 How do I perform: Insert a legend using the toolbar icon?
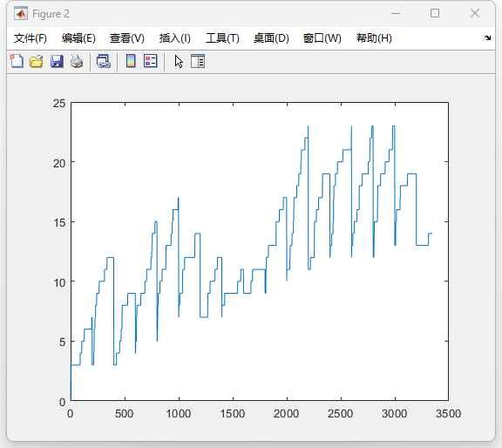pos(151,61)
